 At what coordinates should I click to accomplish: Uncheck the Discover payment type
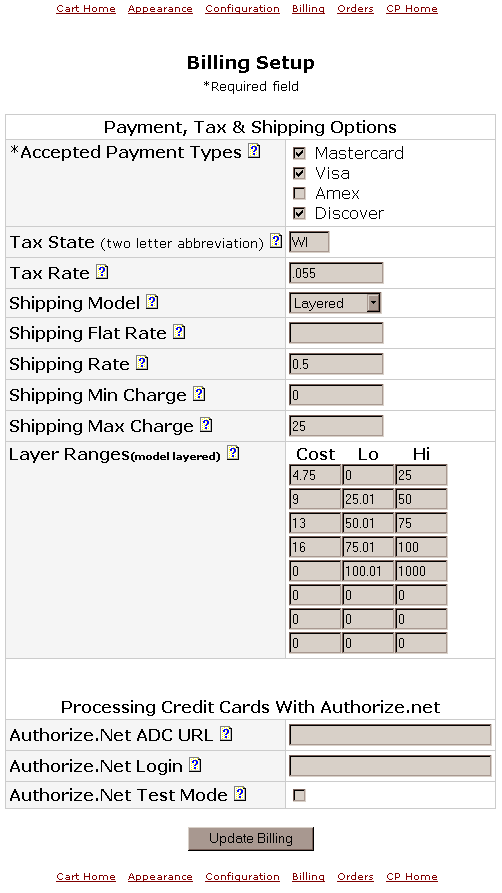299,214
